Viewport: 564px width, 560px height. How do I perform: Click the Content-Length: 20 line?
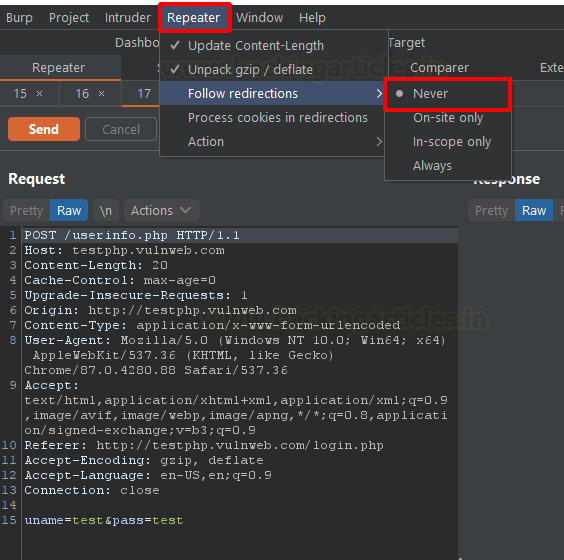coord(96,265)
